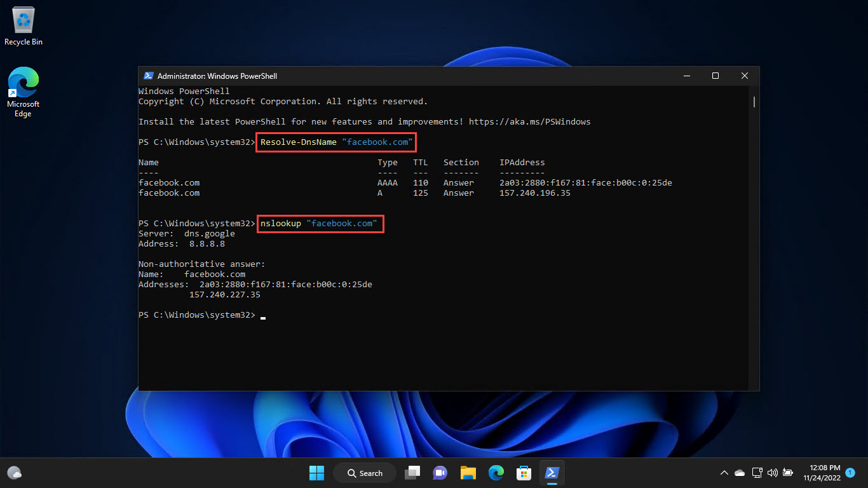This screenshot has height=488, width=868.
Task: Click the aka.ms/PSWindows URL
Action: [x=530, y=121]
